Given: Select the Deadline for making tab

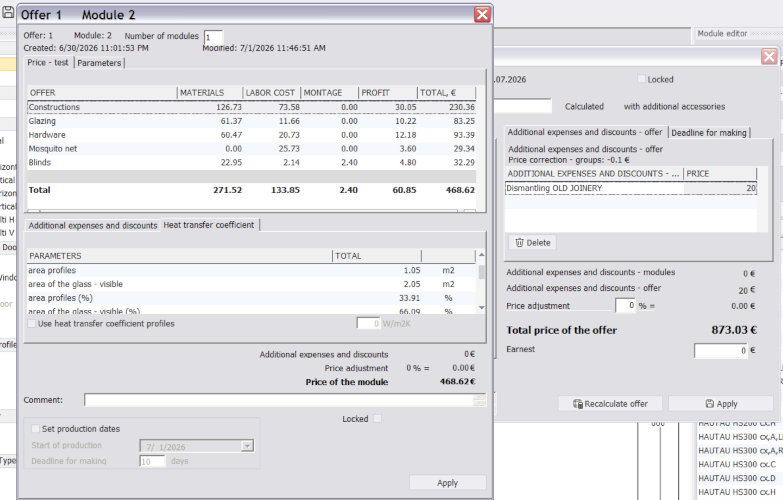Looking at the screenshot, I should pos(709,133).
